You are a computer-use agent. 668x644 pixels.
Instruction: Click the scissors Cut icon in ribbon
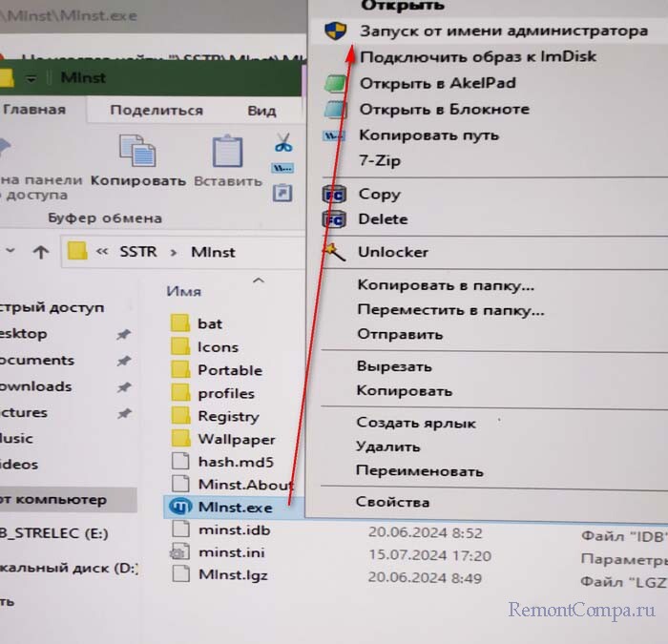click(x=282, y=143)
